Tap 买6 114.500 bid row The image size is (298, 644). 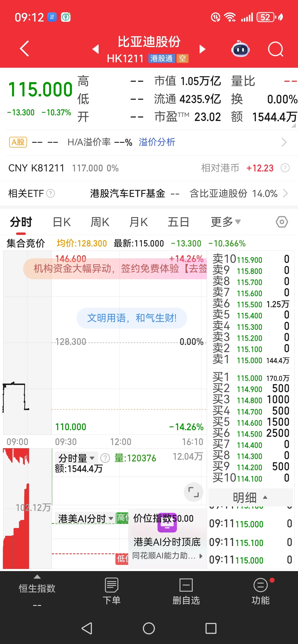click(250, 434)
